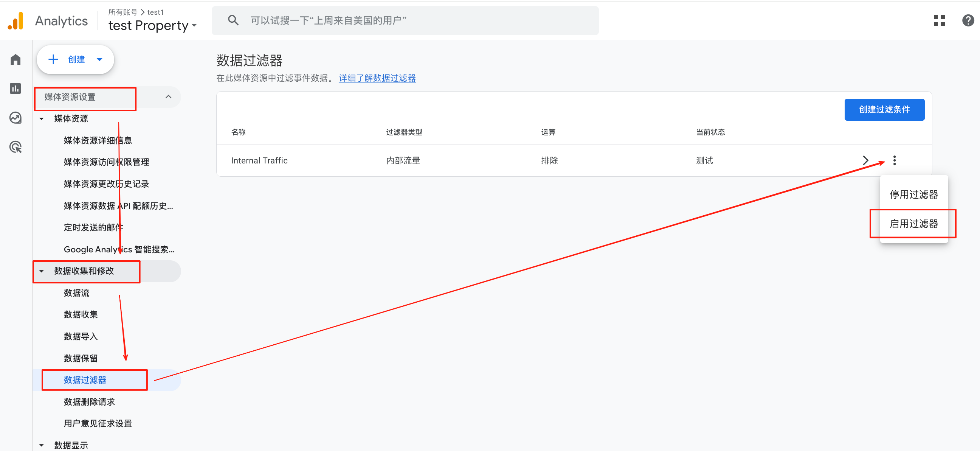Click the 创建过滤条件 button

[x=884, y=110]
